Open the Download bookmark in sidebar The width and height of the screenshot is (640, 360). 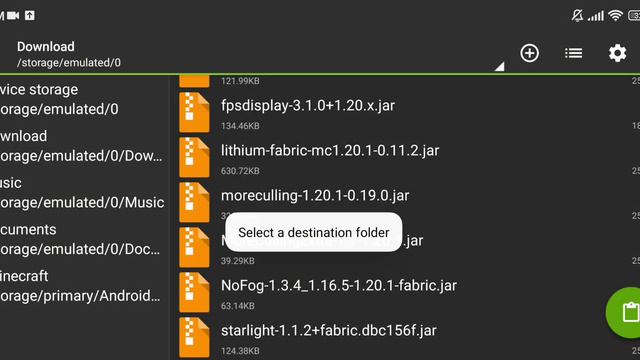click(84, 146)
